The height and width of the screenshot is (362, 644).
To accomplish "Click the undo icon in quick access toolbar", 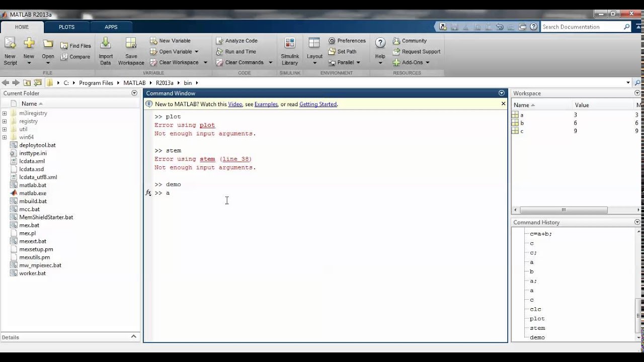I will click(x=500, y=27).
